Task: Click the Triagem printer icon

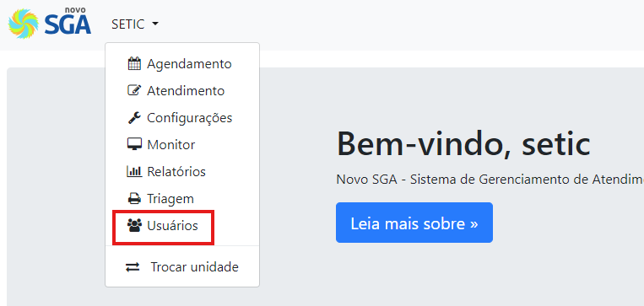Action: [134, 199]
